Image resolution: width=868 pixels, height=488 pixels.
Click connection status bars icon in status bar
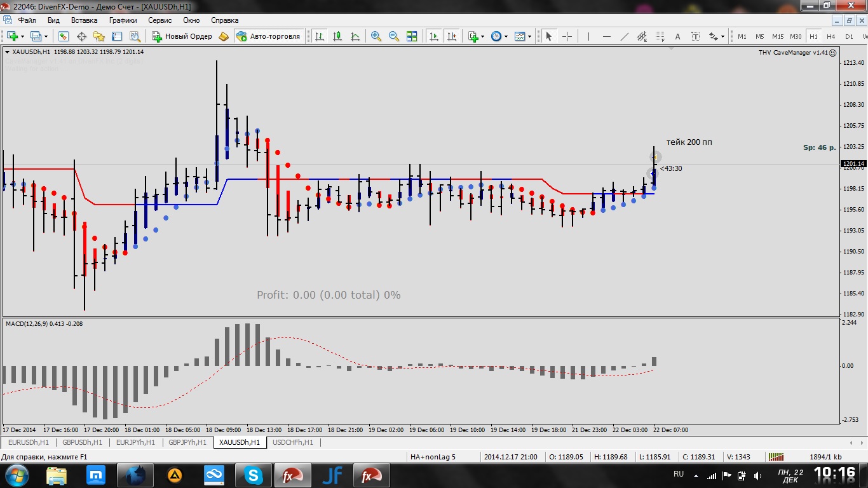point(776,456)
